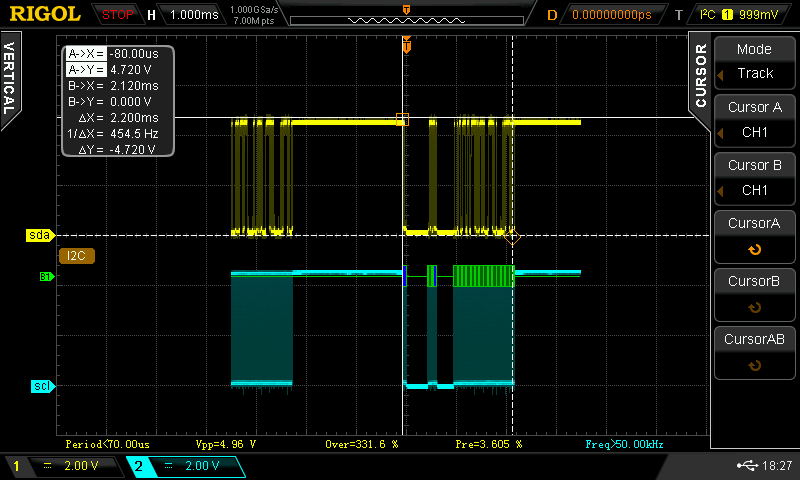Open Cursor A source CH1 menu
Image resolution: width=800 pixels, height=480 pixels.
[x=755, y=120]
